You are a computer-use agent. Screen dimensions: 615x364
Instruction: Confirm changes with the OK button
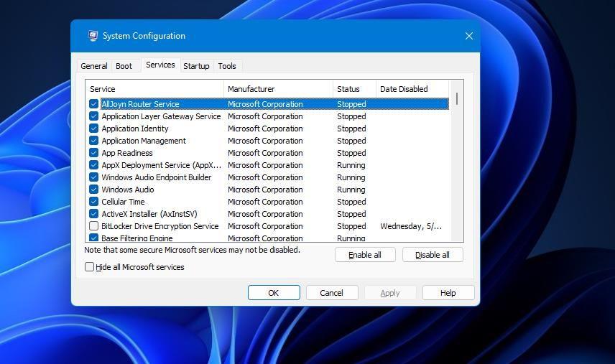click(274, 293)
